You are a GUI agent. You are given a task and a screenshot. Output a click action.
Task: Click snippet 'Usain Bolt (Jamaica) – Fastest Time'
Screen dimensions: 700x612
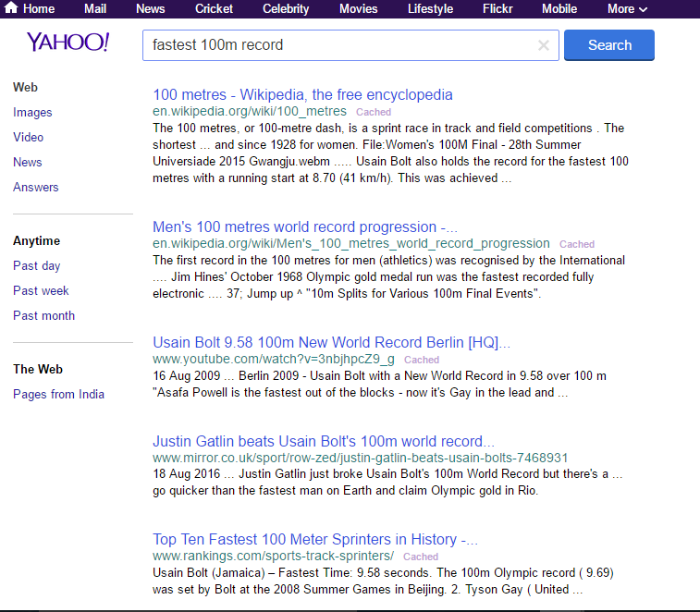252,573
